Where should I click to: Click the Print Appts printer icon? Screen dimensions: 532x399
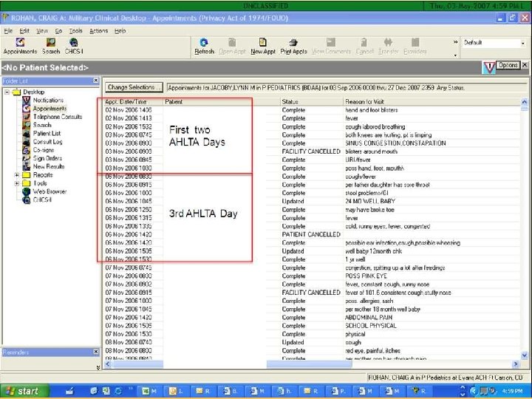(293, 42)
